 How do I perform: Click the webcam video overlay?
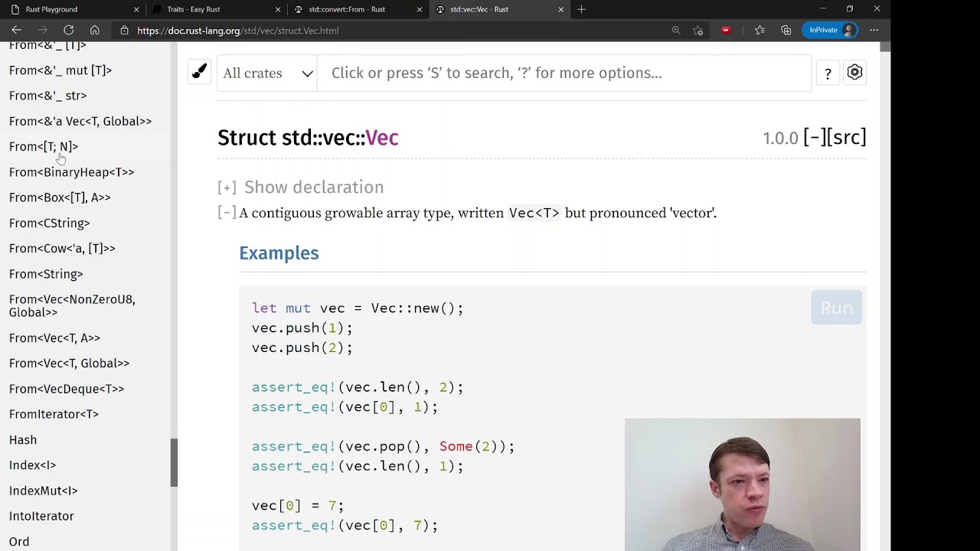pyautogui.click(x=743, y=484)
